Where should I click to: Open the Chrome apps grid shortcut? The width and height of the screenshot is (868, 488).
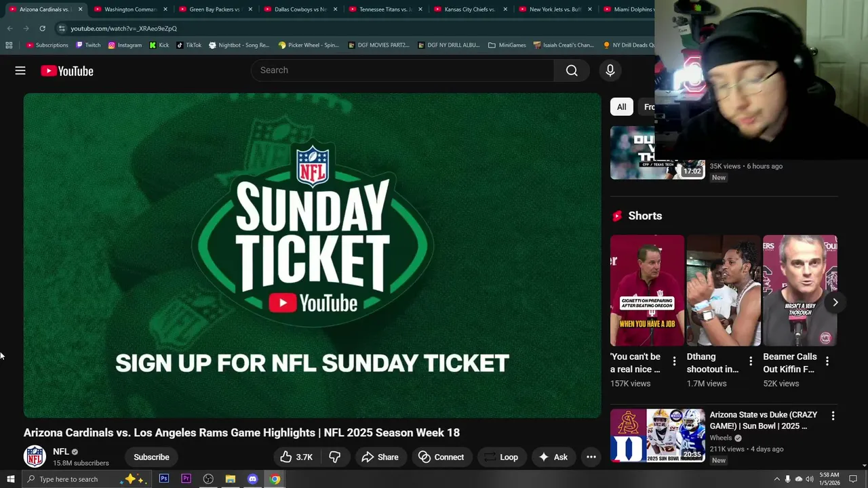[x=9, y=45]
